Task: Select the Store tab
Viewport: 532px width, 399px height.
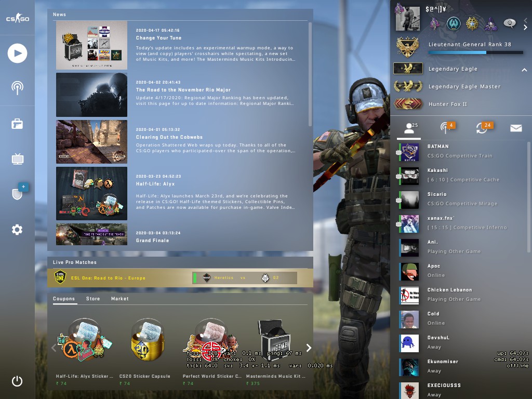Action: click(x=93, y=299)
